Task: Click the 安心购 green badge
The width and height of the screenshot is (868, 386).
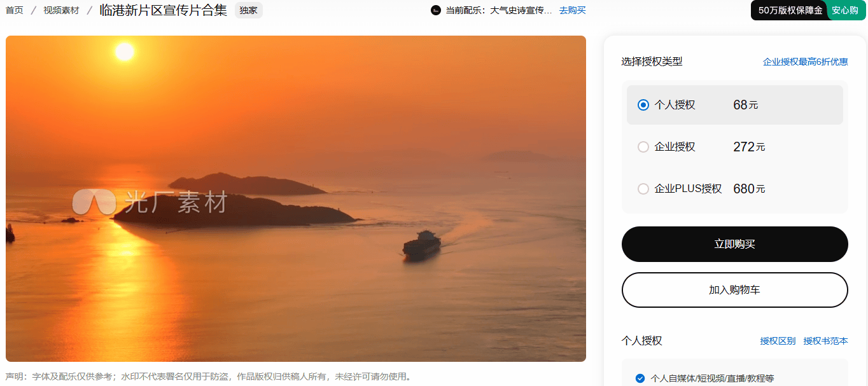Action: click(x=845, y=10)
